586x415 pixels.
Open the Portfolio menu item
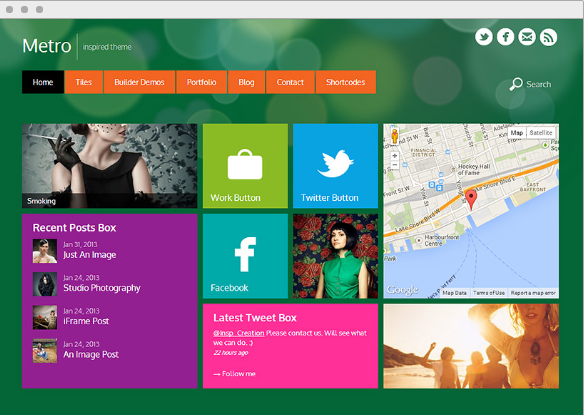tap(201, 82)
